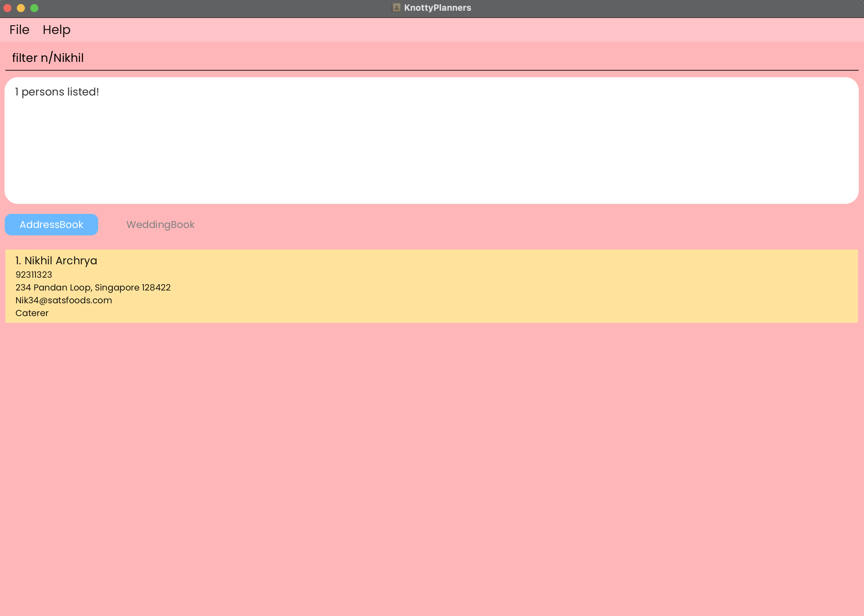The width and height of the screenshot is (864, 616).
Task: Open the File menu
Action: tap(19, 30)
